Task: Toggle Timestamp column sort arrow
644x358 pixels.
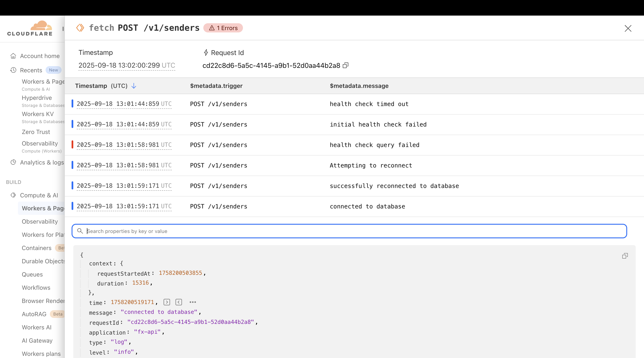Action: tap(134, 86)
